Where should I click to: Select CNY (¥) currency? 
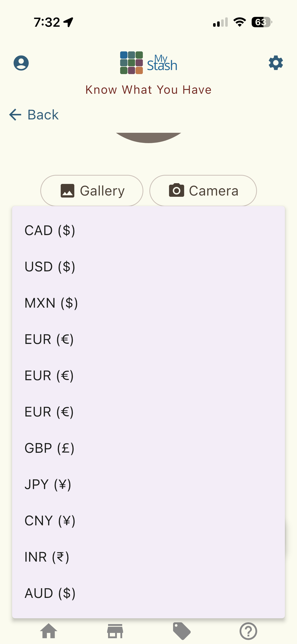[x=50, y=521]
